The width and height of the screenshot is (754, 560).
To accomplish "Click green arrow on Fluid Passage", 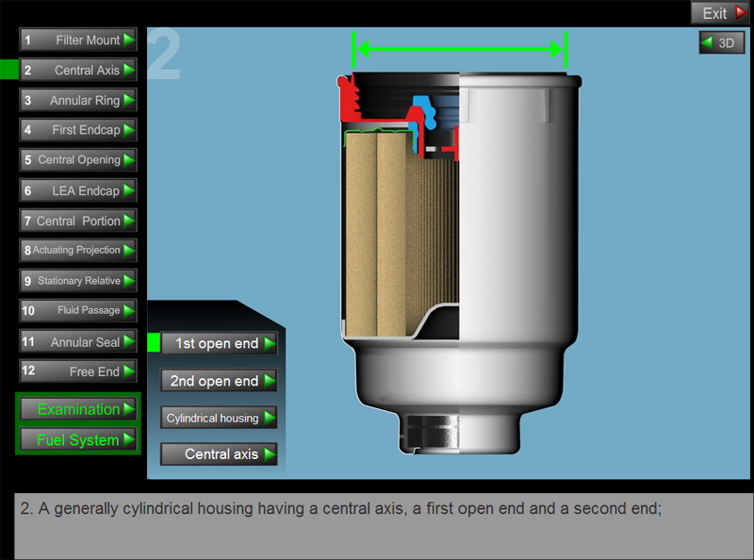I will click(128, 310).
